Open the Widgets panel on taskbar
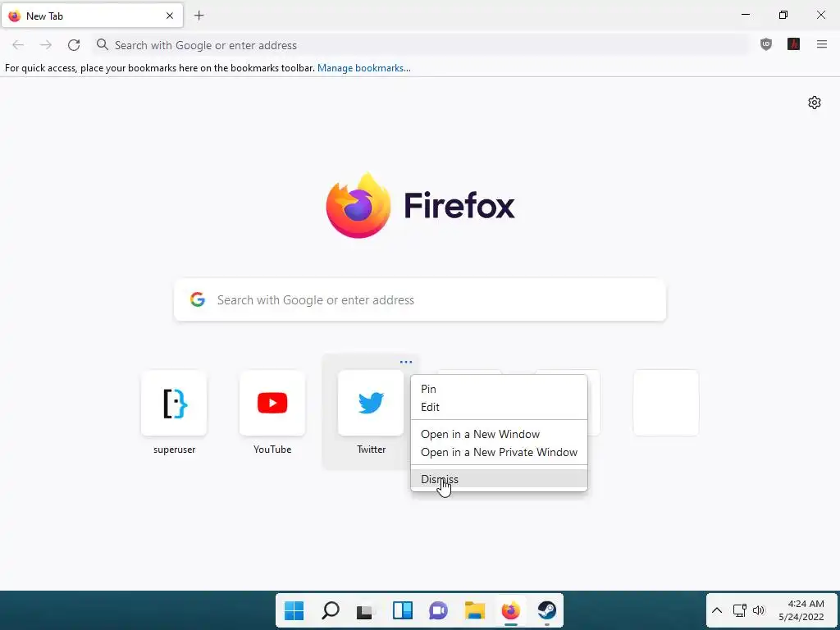The image size is (840, 630). point(402,610)
